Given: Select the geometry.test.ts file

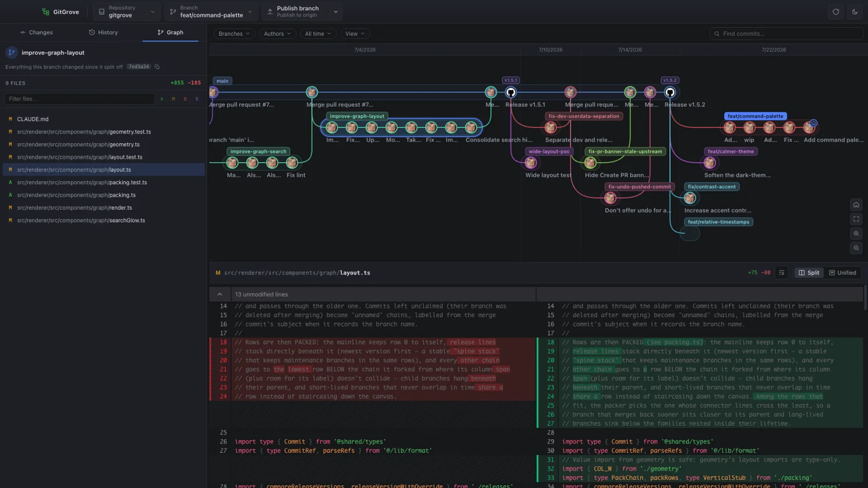Looking at the screenshot, I should pyautogui.click(x=103, y=132).
